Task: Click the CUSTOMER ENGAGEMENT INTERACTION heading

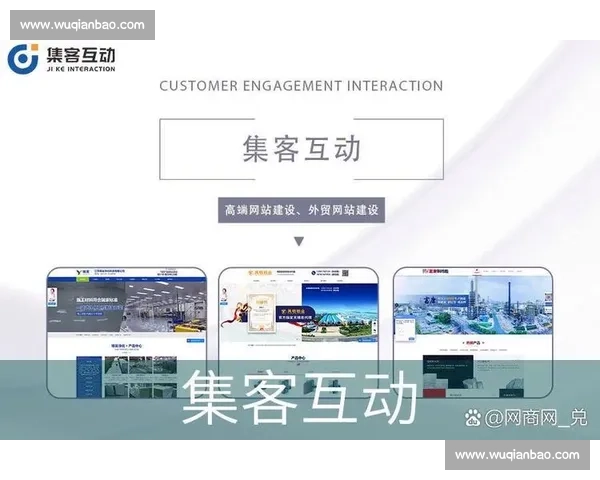Action: [x=301, y=86]
